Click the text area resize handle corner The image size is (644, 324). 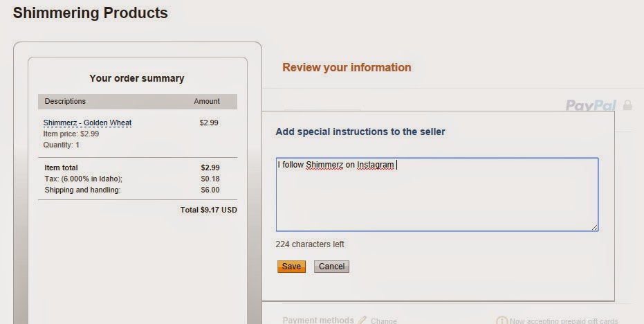tap(594, 227)
